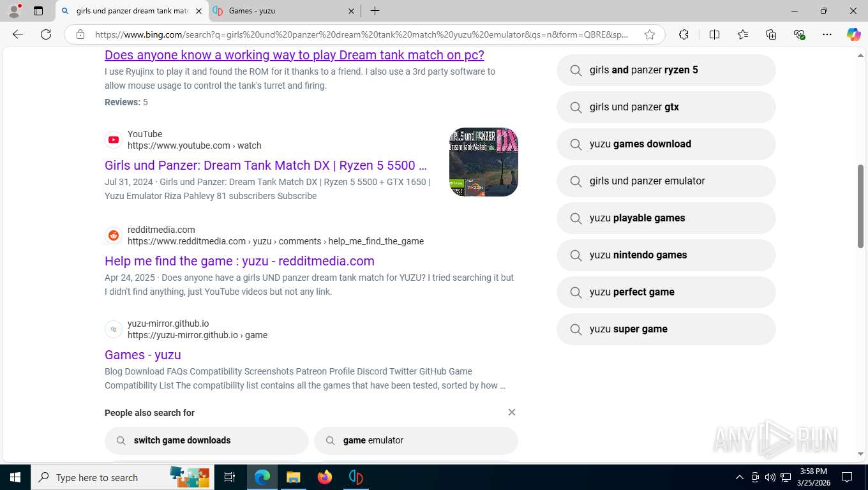This screenshot has width=868, height=490.
Task: Open the YouTube video thumbnail
Action: coord(484,162)
